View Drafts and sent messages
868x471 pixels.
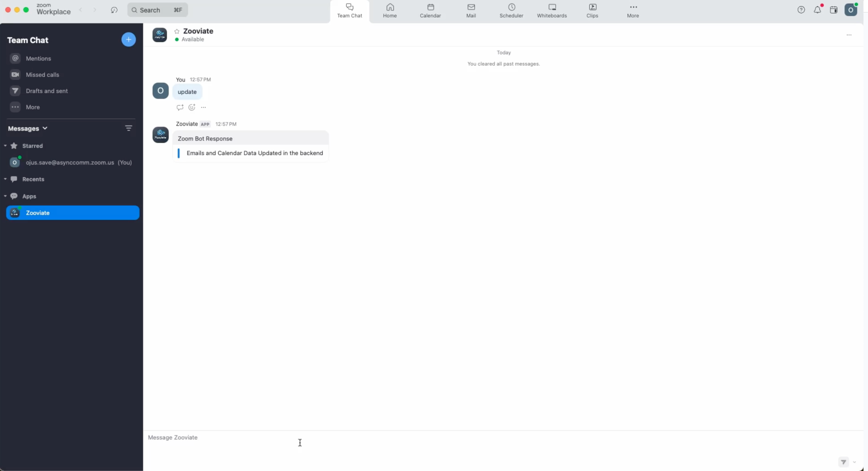point(46,91)
